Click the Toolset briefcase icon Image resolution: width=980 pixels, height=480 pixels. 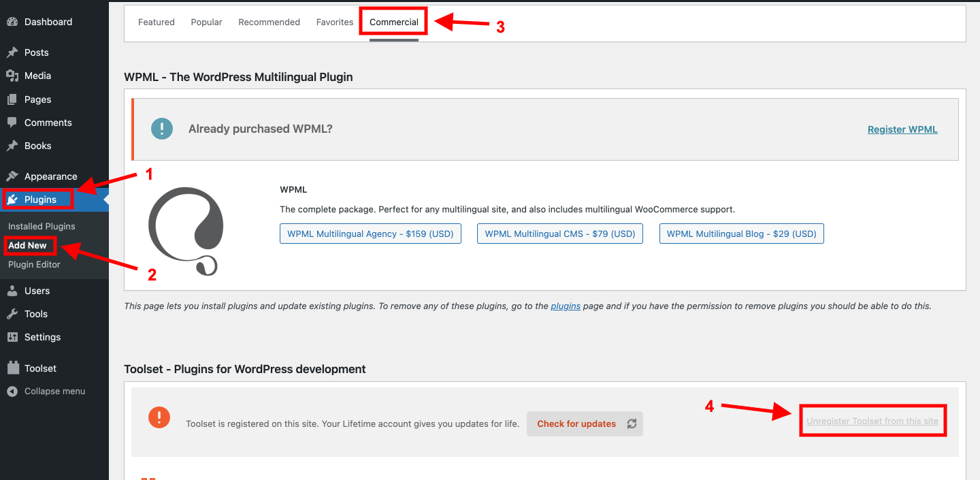pos(12,368)
